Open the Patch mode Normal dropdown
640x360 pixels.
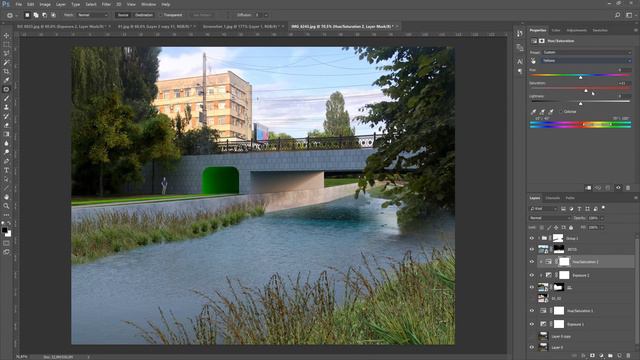[93, 15]
